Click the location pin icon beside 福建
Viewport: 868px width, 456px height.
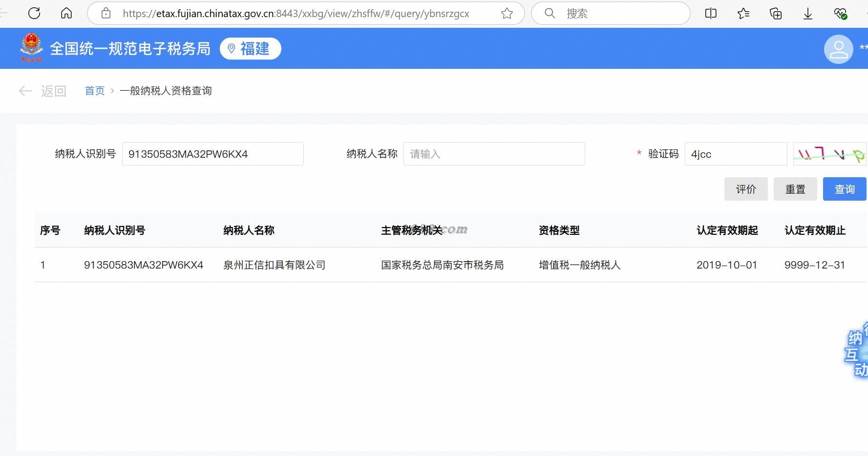(232, 48)
